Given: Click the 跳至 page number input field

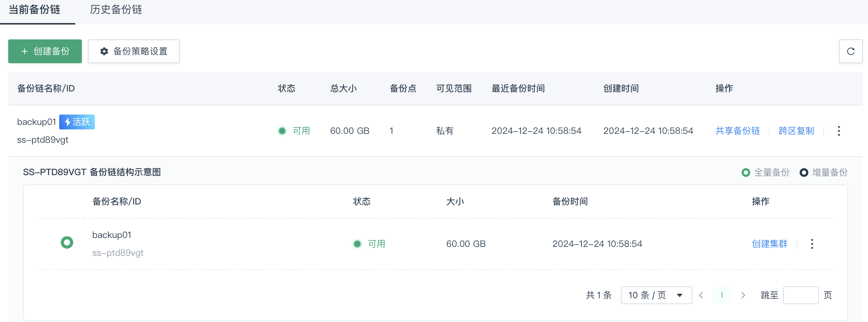Looking at the screenshot, I should [800, 295].
